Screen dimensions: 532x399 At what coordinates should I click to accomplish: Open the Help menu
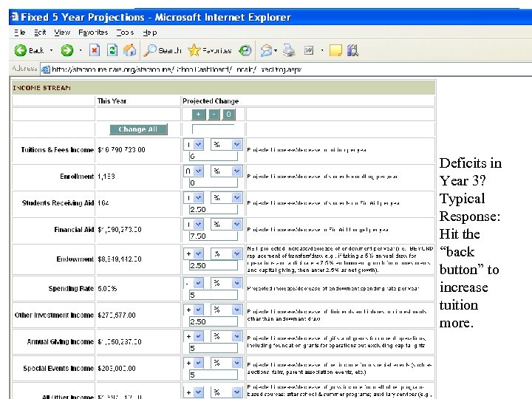149,33
